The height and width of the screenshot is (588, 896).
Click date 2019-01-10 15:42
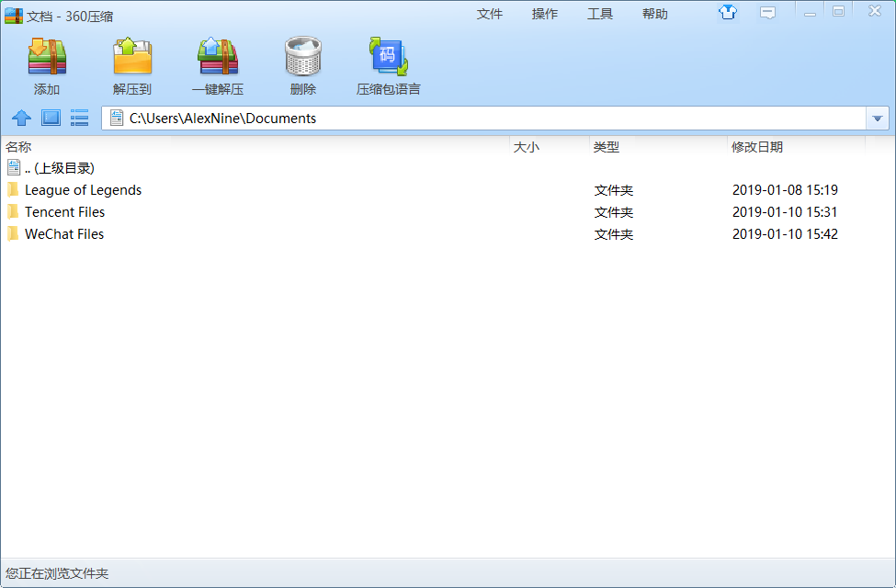[785, 233]
